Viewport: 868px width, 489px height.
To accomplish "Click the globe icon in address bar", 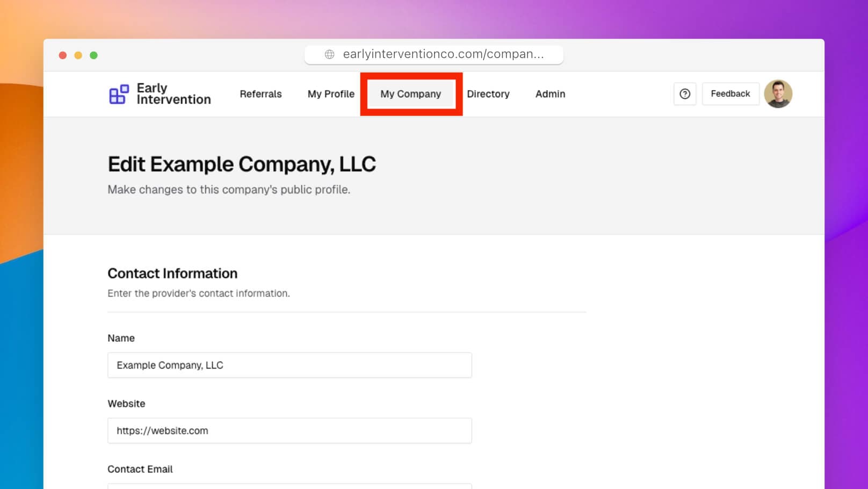I will click(330, 54).
